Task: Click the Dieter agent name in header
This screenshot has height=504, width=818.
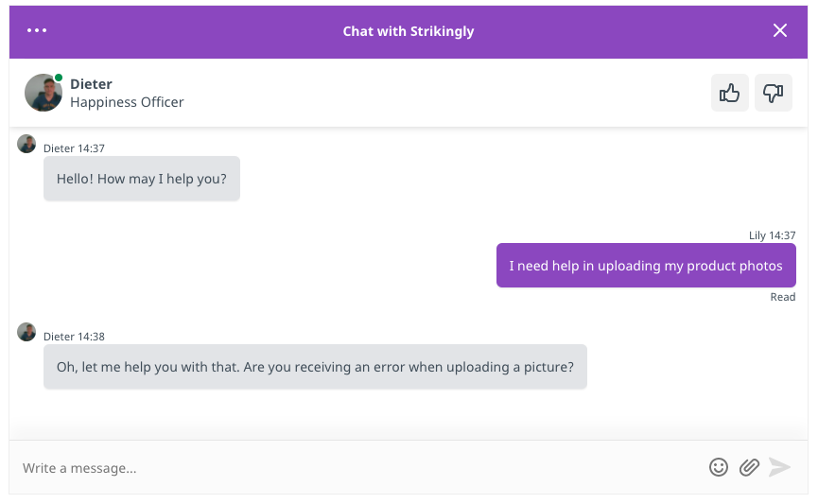Action: point(91,84)
